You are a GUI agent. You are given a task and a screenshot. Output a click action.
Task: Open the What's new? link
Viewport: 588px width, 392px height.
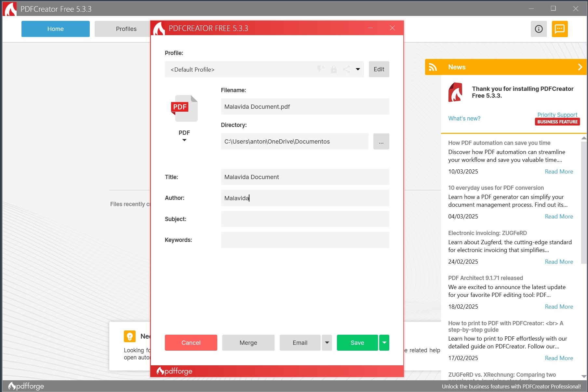coord(464,119)
